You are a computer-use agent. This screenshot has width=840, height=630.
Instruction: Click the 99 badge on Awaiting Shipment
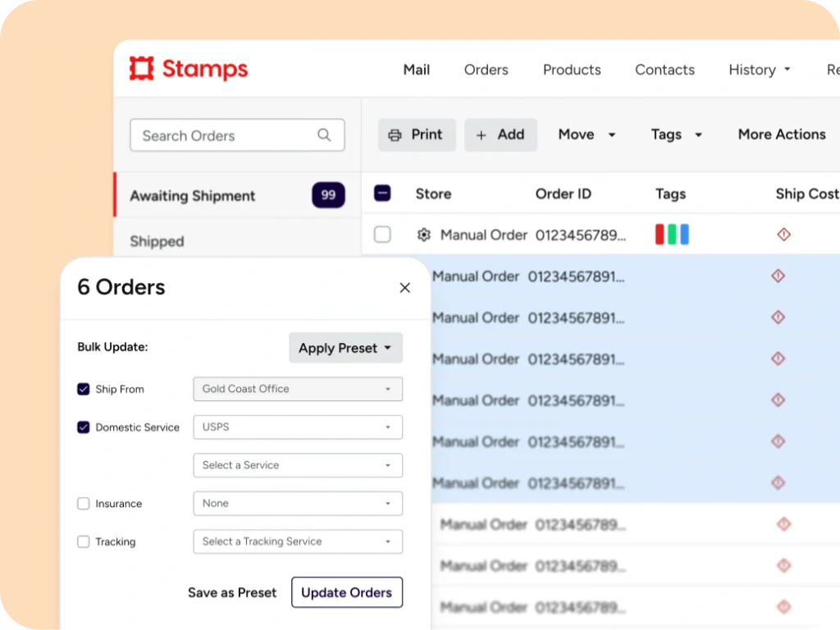328,195
